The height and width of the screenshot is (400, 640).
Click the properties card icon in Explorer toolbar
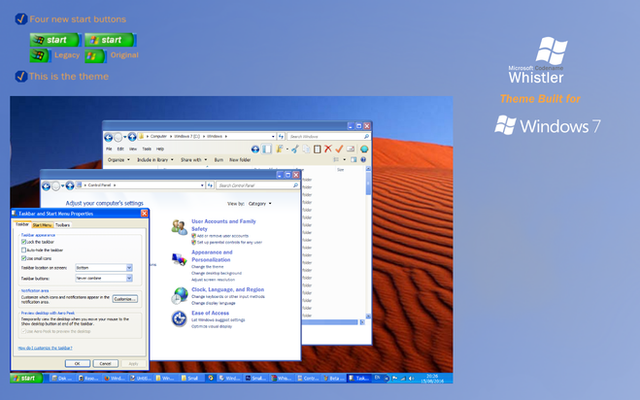coord(350,149)
